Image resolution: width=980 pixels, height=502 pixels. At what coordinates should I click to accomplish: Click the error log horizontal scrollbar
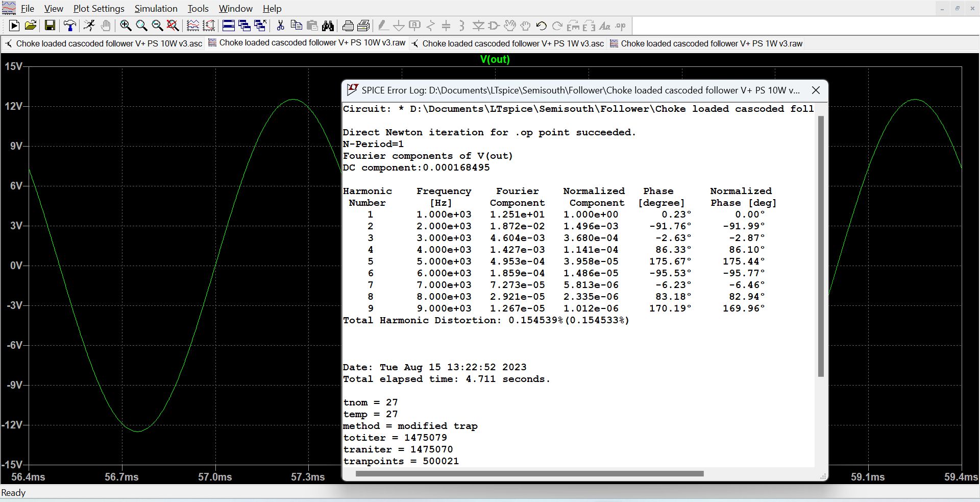point(529,473)
